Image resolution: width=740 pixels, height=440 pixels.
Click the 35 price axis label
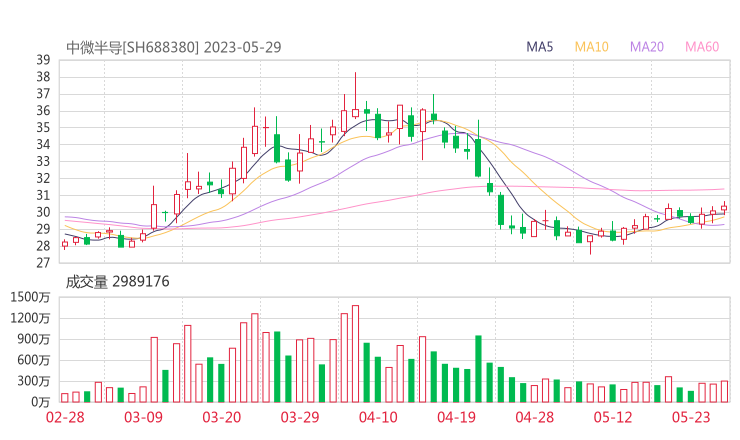coord(43,127)
